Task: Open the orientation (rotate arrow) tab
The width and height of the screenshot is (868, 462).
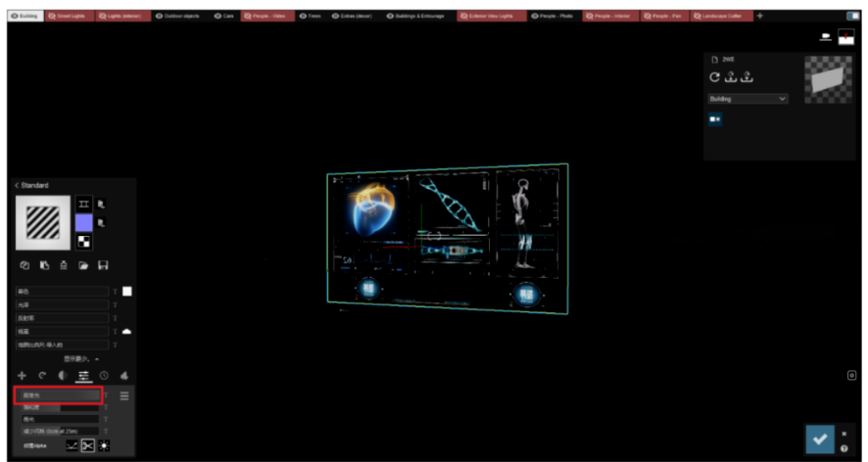Action: 43,376
